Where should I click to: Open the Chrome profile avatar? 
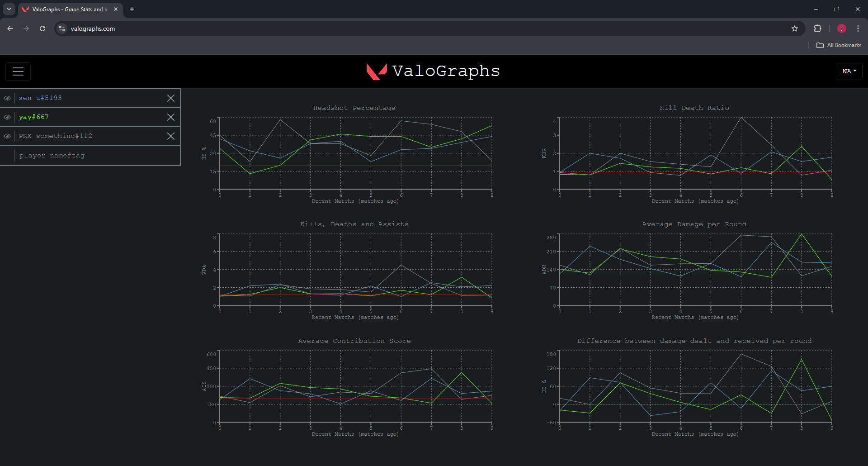coord(842,29)
